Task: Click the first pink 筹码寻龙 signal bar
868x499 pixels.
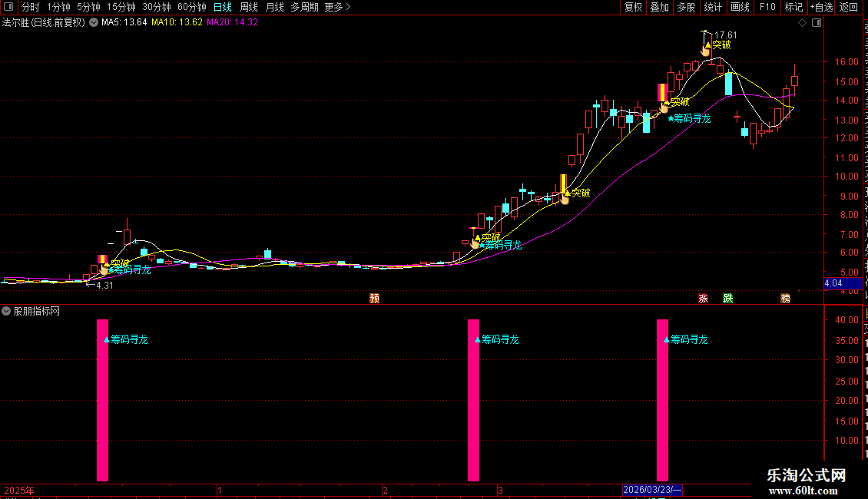Action: coord(102,400)
